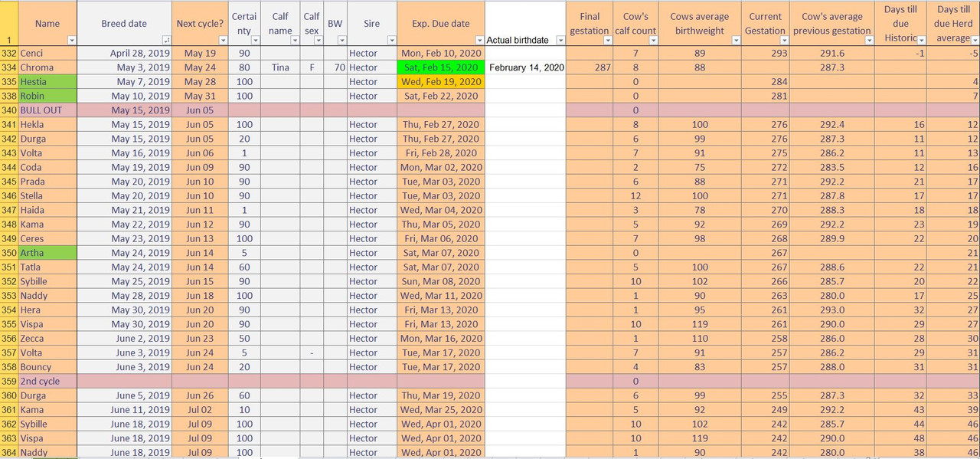Select the Bouncy name cell

(47, 367)
